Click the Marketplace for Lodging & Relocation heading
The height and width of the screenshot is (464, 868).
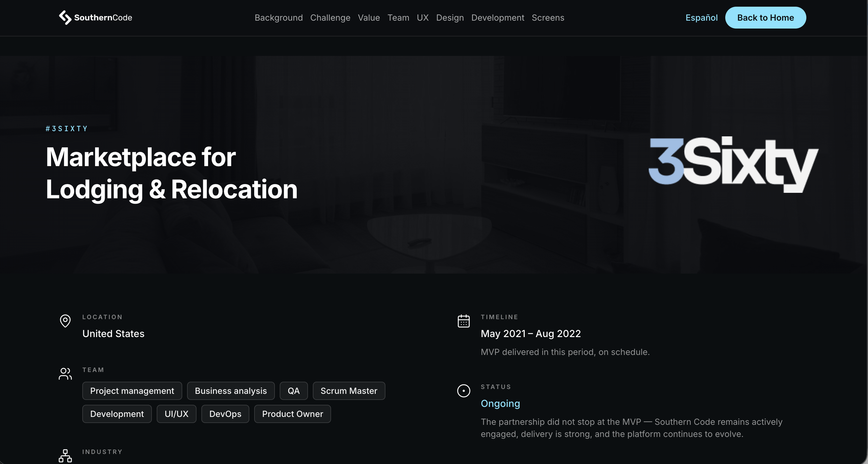tap(172, 173)
